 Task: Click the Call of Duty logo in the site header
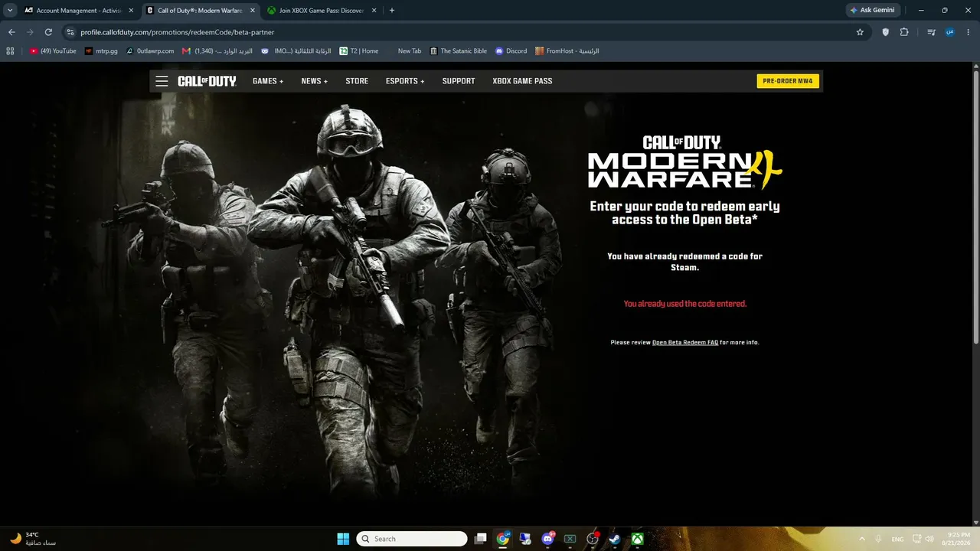[207, 81]
